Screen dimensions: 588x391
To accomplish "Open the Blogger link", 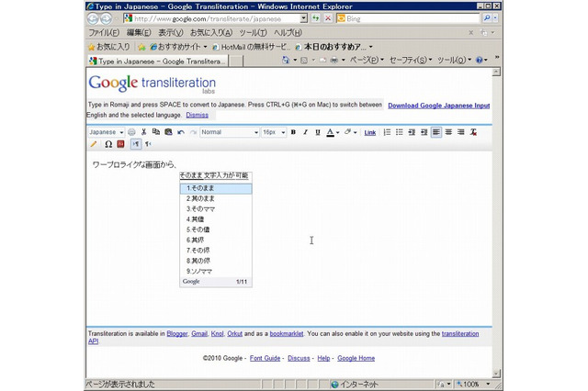I will point(177,333).
